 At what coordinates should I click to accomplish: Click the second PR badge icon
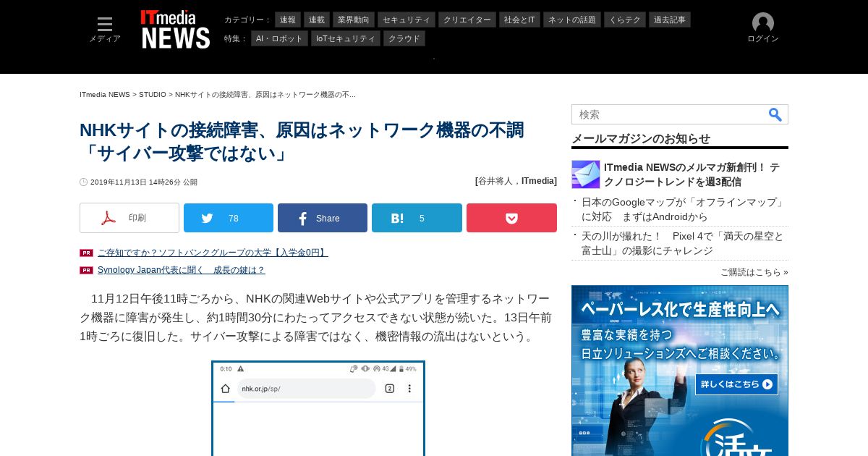click(86, 270)
